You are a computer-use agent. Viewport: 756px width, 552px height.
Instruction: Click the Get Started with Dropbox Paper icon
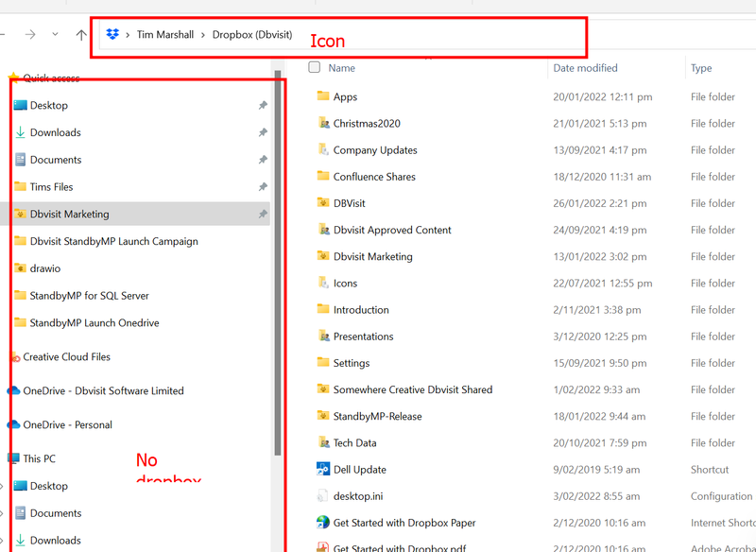click(323, 523)
